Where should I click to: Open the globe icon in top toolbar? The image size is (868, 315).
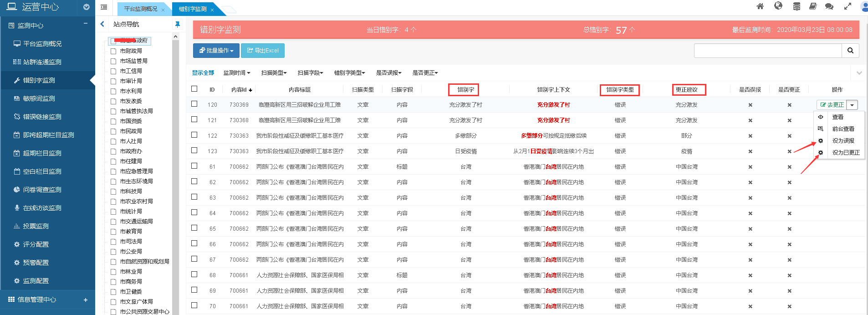778,6
